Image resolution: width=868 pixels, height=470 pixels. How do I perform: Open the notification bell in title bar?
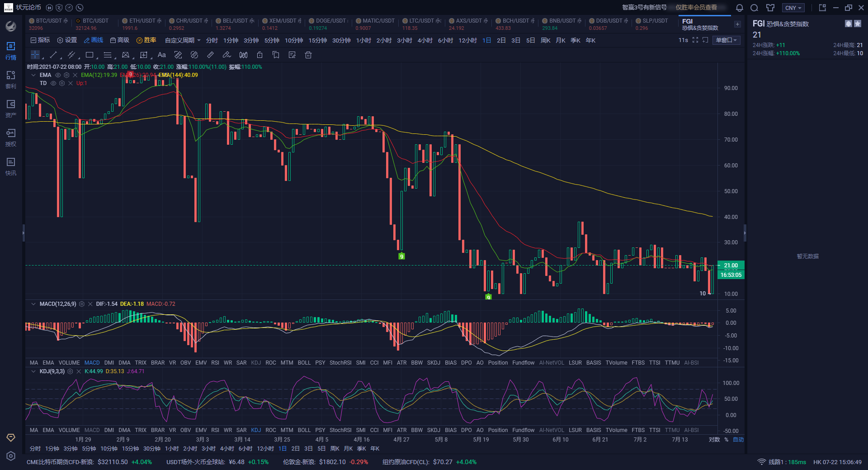click(x=740, y=8)
